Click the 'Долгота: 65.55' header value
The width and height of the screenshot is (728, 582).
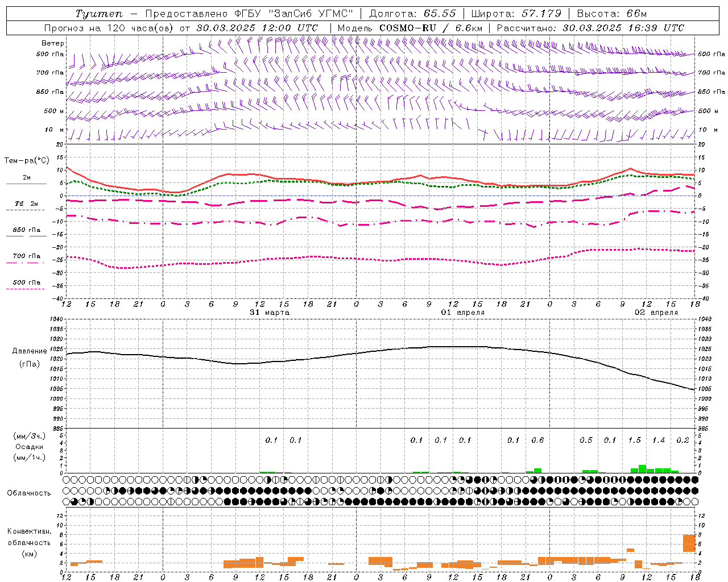(x=412, y=14)
